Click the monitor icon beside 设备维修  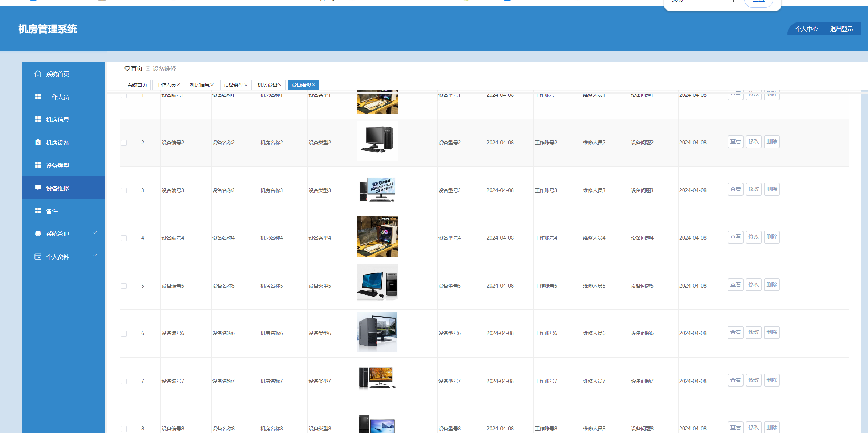tap(38, 188)
